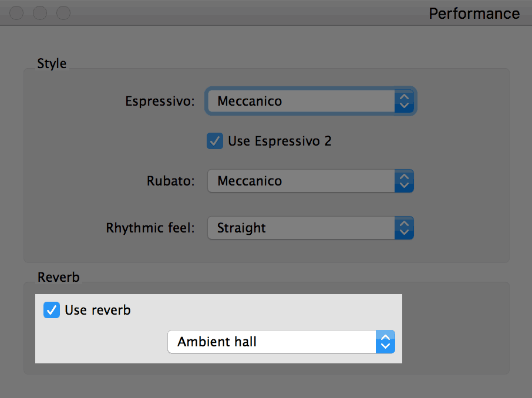Screen dimensions: 532x398
Task: Uncheck Use Espressivo 2 checkbox
Action: pos(215,141)
